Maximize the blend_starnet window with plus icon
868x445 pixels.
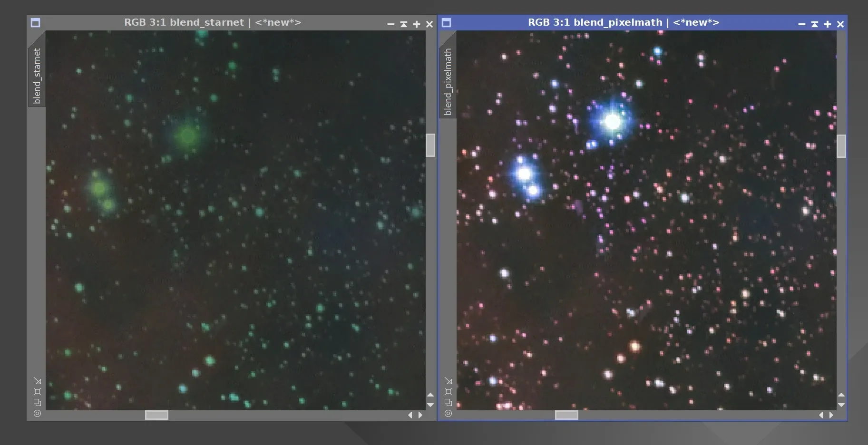(x=417, y=24)
